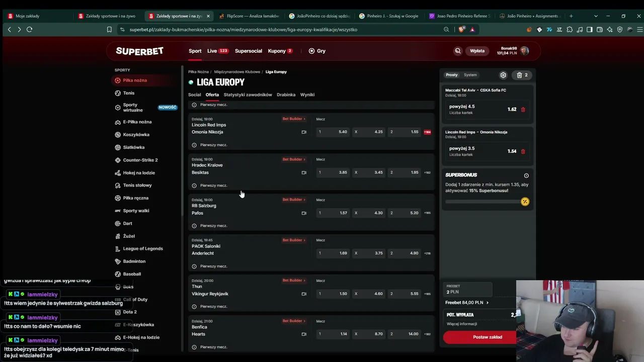644x362 pixels.
Task: Reload the page in the browser
Action: click(29, 30)
